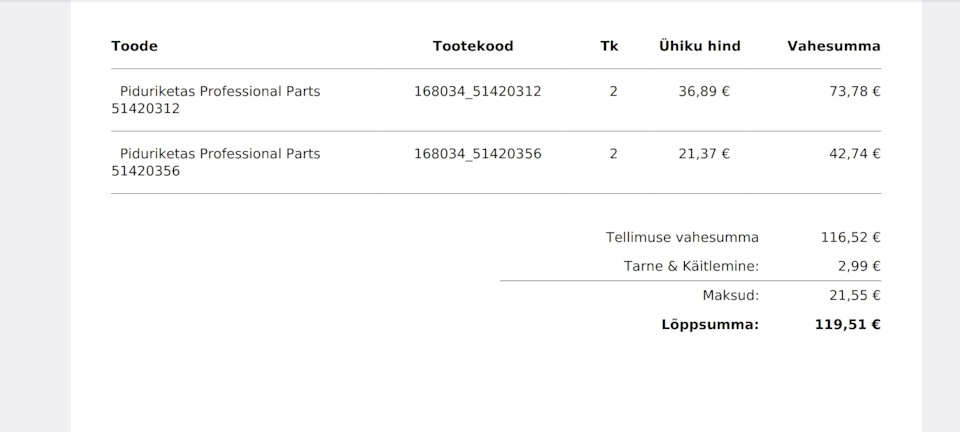This screenshot has height=432, width=960.
Task: Select Piduriketas Professional Parts 51420356 product name
Action: pos(216,162)
